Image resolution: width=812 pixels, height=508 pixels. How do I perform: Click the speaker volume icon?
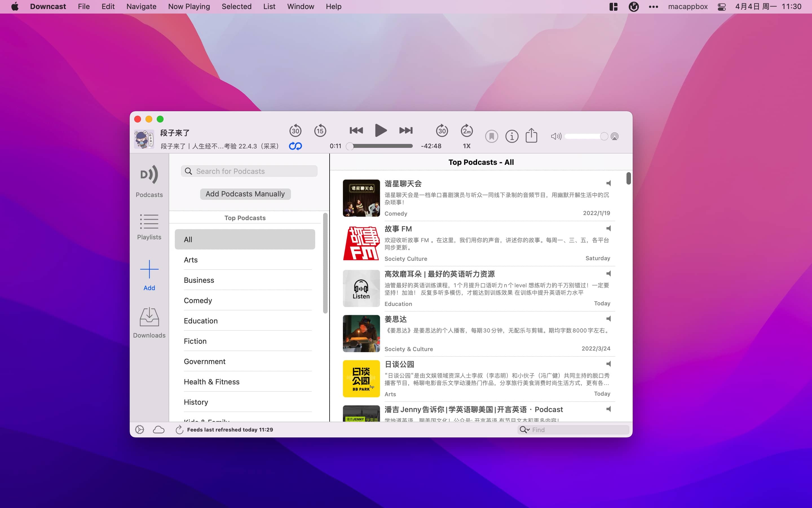tap(556, 136)
